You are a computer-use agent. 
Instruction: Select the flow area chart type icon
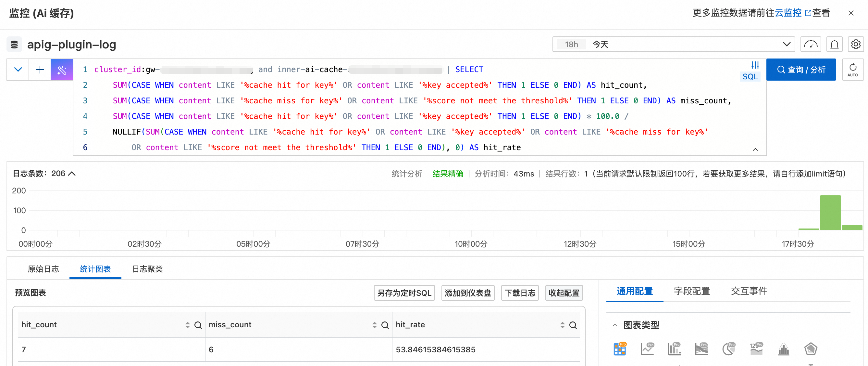point(701,349)
